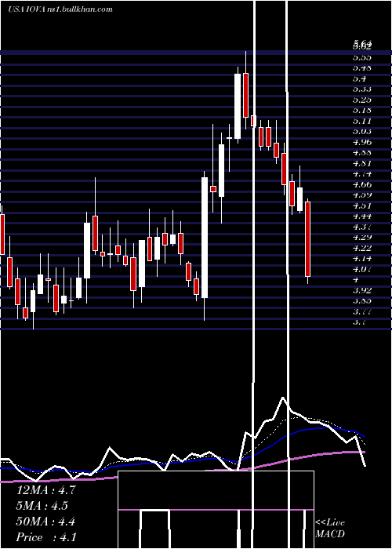This screenshot has width=392, height=549.
Task: Select the 5.25 price axis label
Action: pos(362,100)
